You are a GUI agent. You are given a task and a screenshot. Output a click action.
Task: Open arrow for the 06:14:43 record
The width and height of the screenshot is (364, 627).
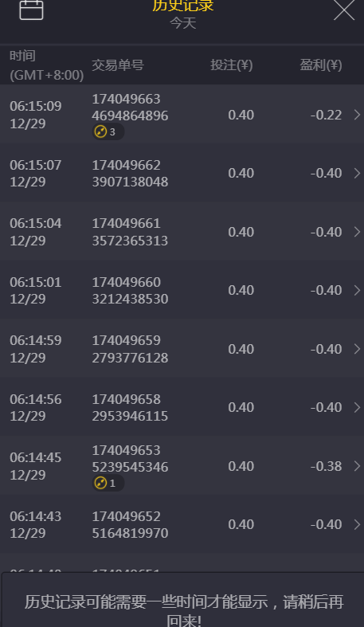[357, 524]
